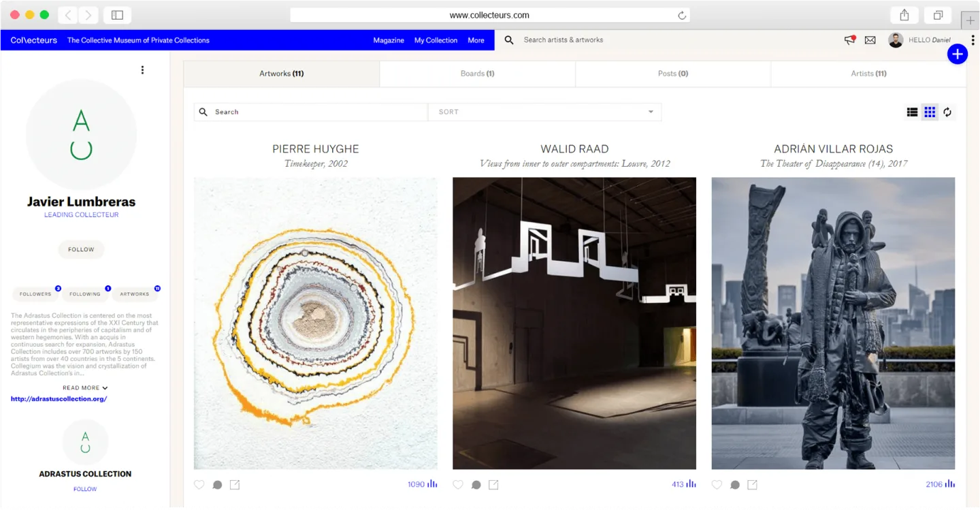Click the LEADING COLLECTEUR label
Image resolution: width=980 pixels, height=510 pixels.
coord(82,215)
